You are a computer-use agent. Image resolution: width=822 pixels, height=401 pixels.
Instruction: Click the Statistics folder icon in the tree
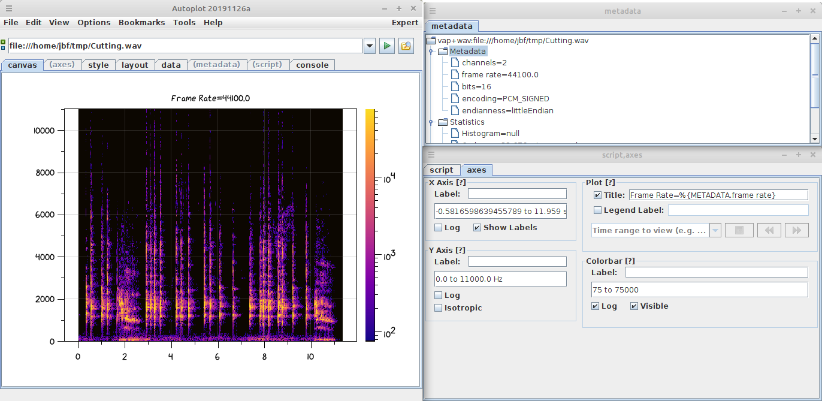(x=442, y=122)
